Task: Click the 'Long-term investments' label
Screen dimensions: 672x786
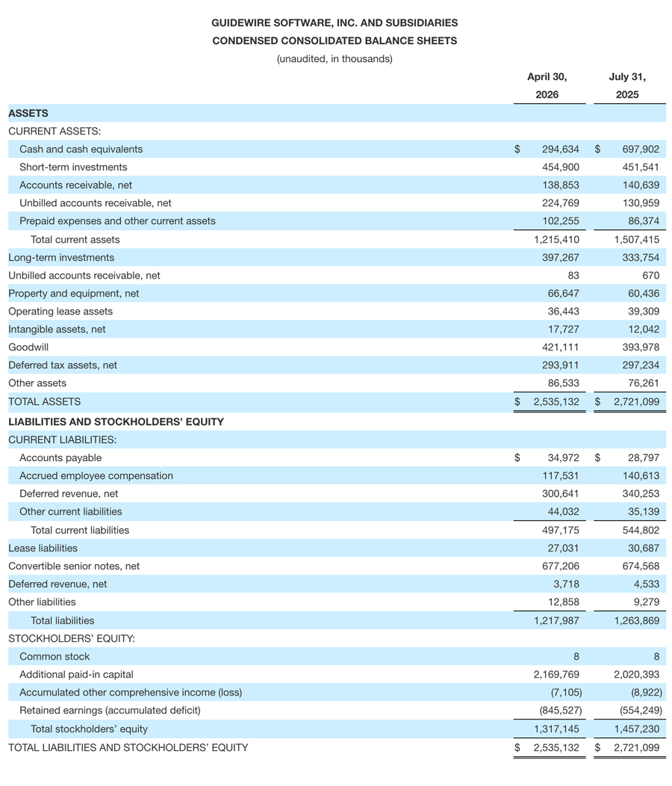Action: (61, 258)
